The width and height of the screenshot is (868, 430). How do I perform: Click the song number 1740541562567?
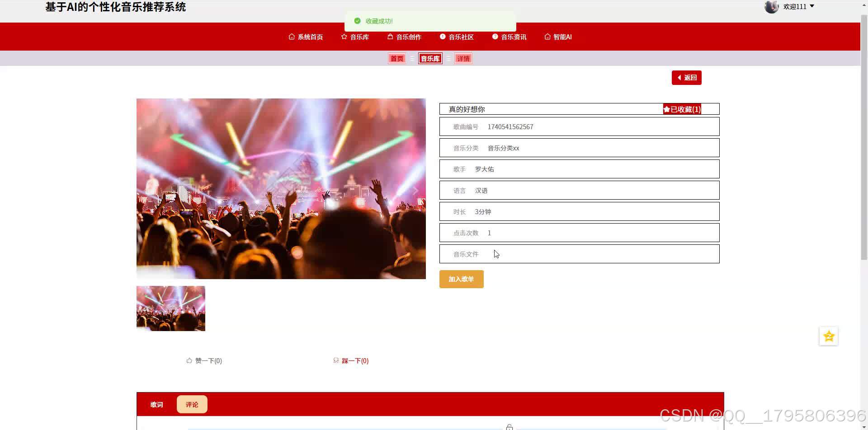click(x=510, y=127)
